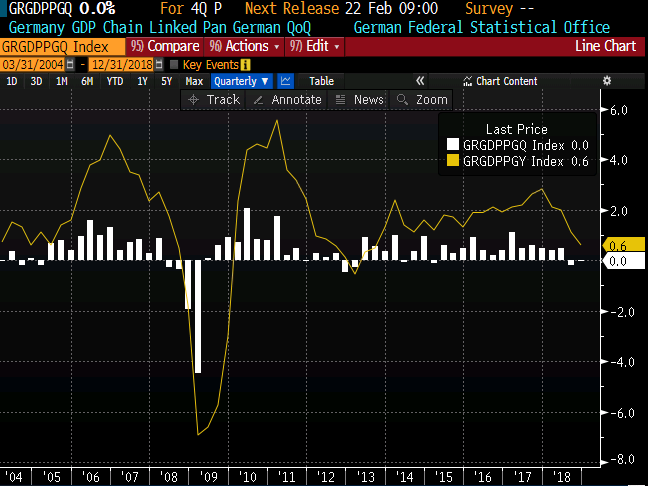Click the Compare button
The height and width of the screenshot is (486, 648).
pyautogui.click(x=166, y=46)
